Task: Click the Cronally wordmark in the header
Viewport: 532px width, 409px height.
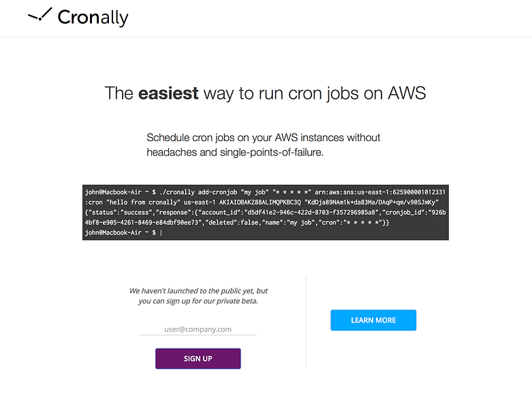Action: 93,17
